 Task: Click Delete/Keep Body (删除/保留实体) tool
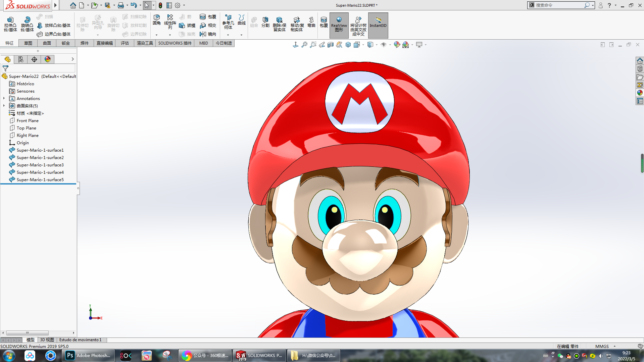[280, 24]
